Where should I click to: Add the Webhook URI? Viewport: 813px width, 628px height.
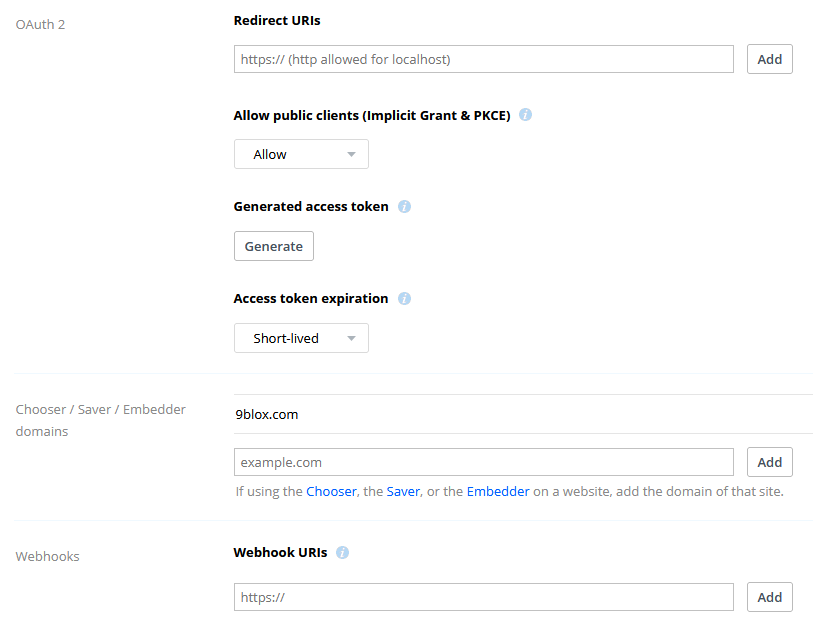tap(769, 597)
